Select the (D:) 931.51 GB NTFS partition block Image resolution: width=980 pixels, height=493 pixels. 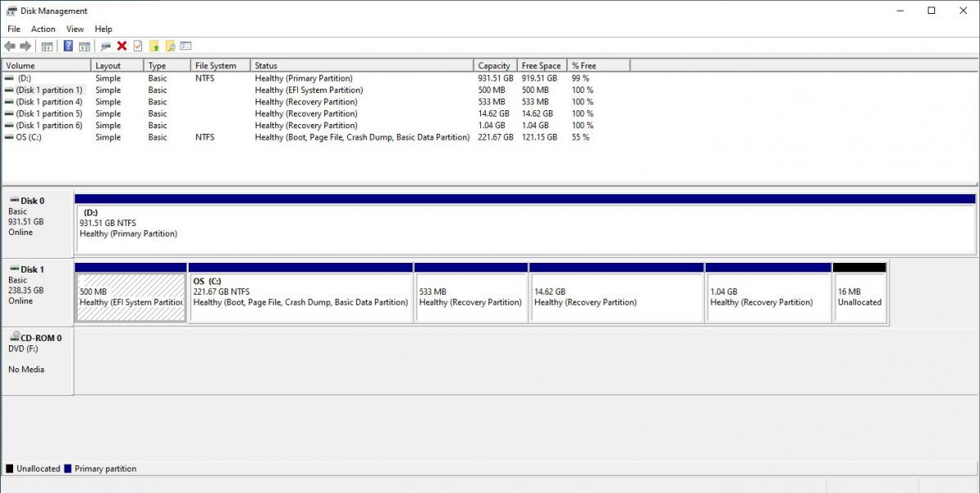pos(525,224)
